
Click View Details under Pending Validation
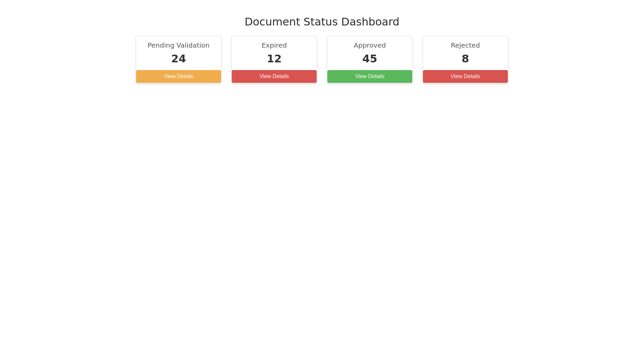click(178, 76)
